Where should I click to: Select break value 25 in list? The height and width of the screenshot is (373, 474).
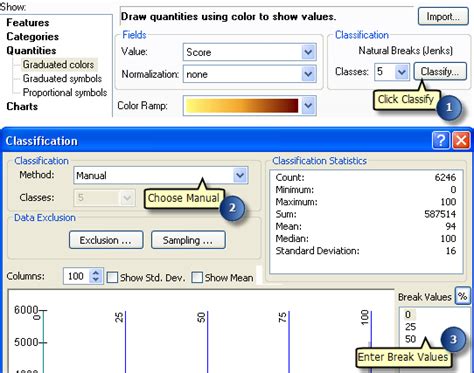coord(410,327)
